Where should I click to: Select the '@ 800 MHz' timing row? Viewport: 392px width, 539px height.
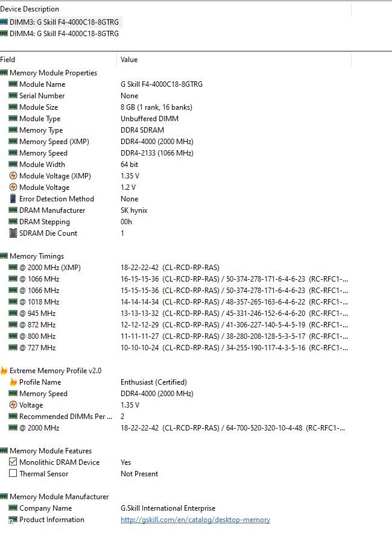[175, 336]
